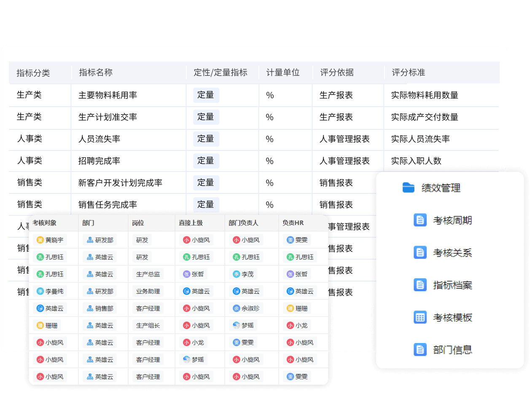Click the 研发部 department icon in 黄晓宇's row

point(90,240)
